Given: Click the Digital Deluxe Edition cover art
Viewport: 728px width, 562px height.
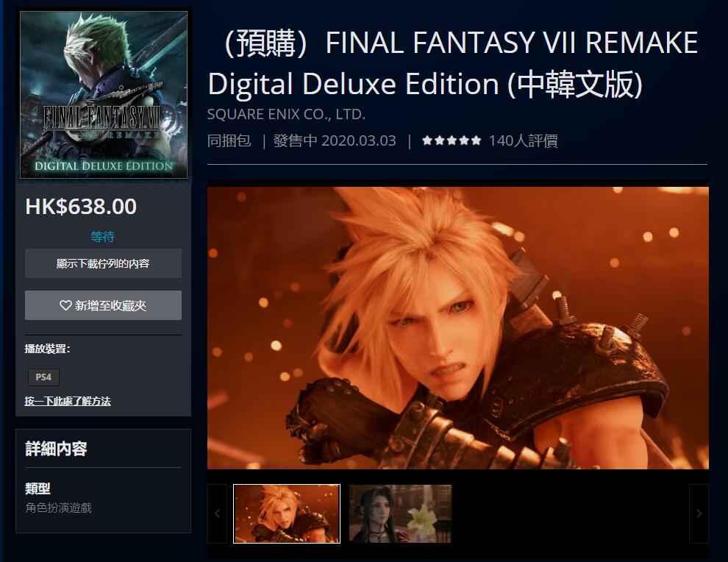Looking at the screenshot, I should (104, 95).
